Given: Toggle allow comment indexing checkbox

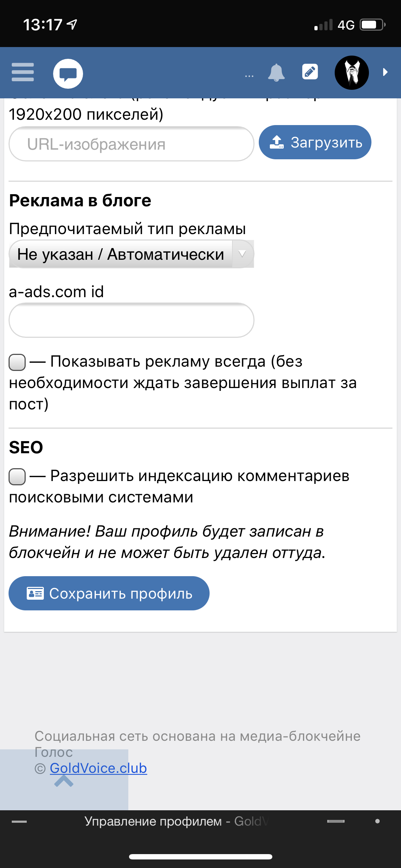Looking at the screenshot, I should pos(17,477).
